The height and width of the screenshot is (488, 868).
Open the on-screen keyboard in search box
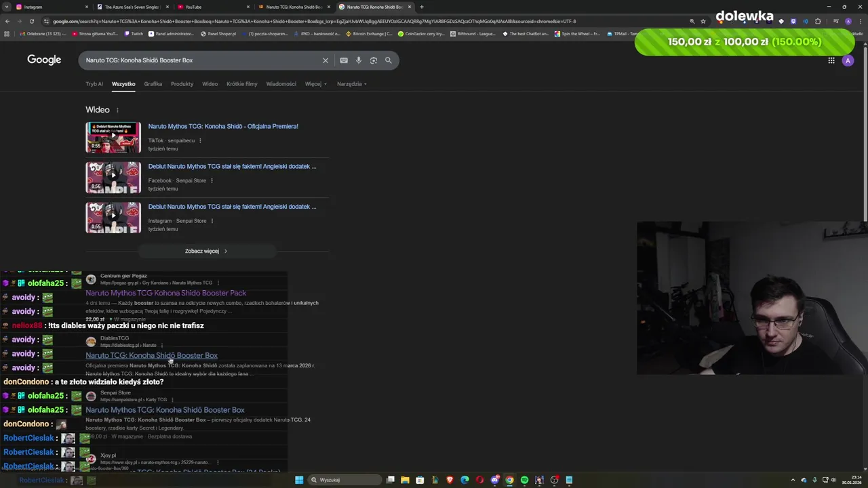click(344, 60)
